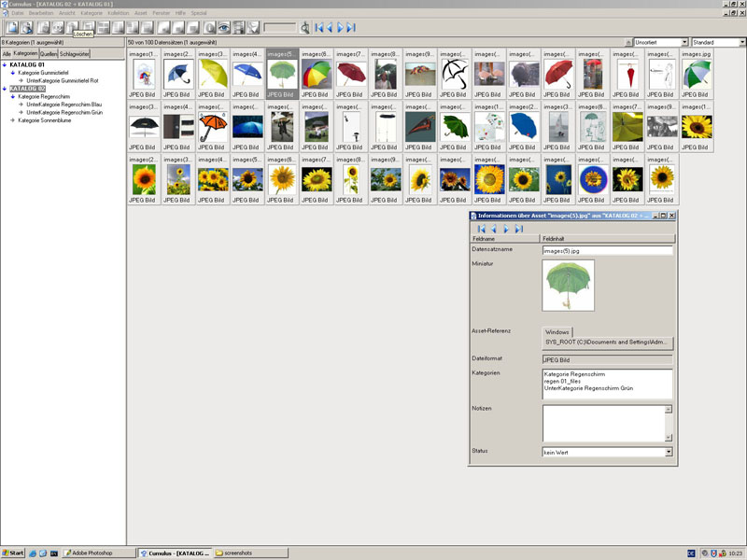This screenshot has height=560, width=747.
Task: Show first asset in Informationen window
Action: (481, 229)
